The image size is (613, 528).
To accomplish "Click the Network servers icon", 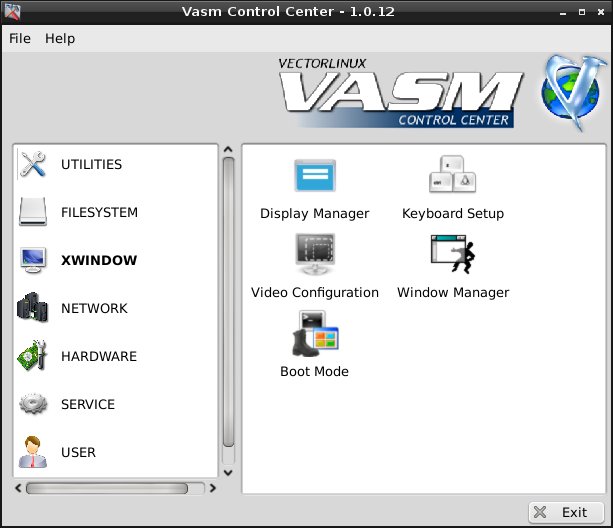I will 33,308.
